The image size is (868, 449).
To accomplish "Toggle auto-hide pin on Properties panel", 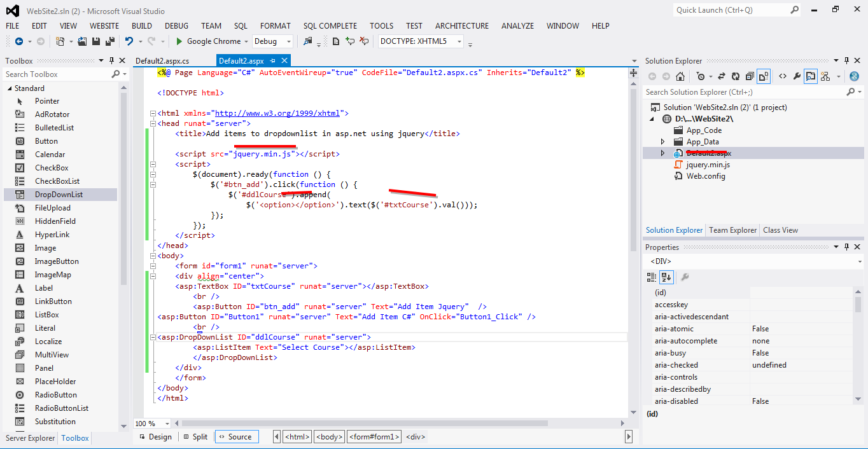I will click(846, 247).
